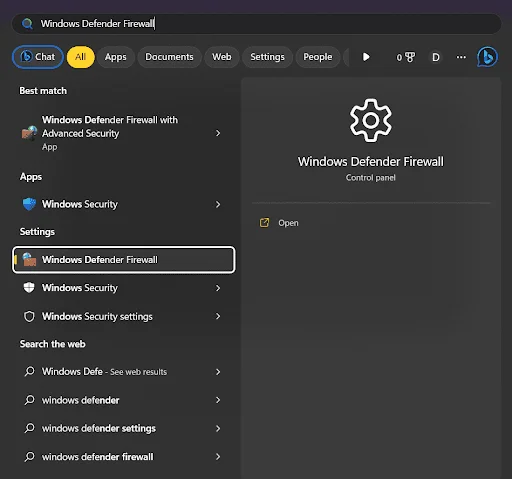The image size is (512, 479).
Task: Click the Open external-link icon
Action: pyautogui.click(x=264, y=222)
